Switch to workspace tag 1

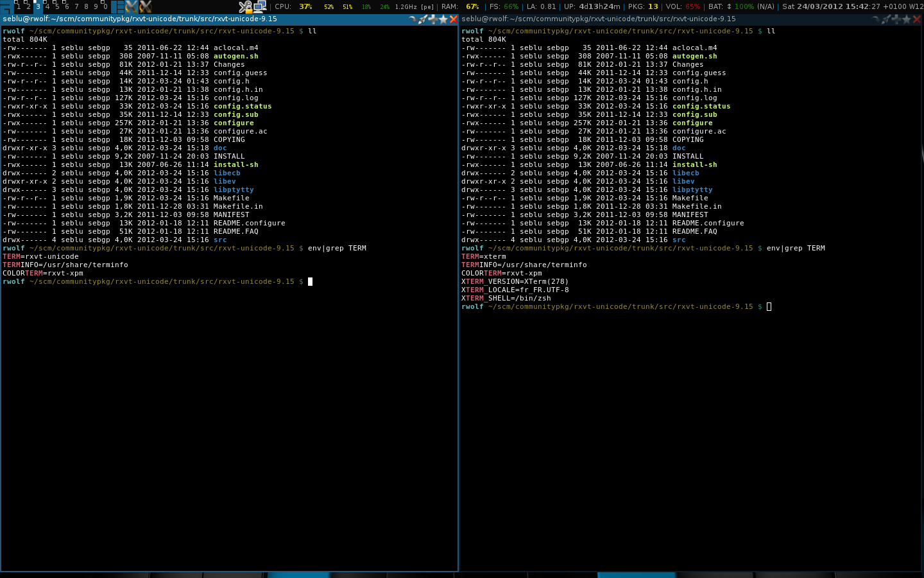click(x=18, y=6)
